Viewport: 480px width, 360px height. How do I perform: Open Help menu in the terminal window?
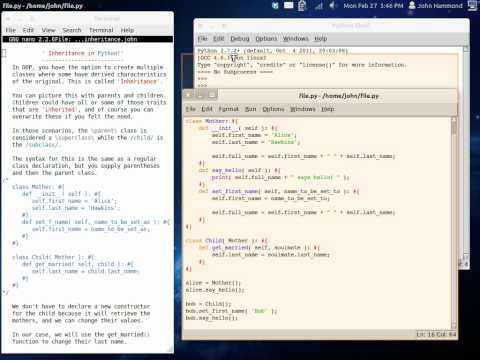(x=127, y=30)
